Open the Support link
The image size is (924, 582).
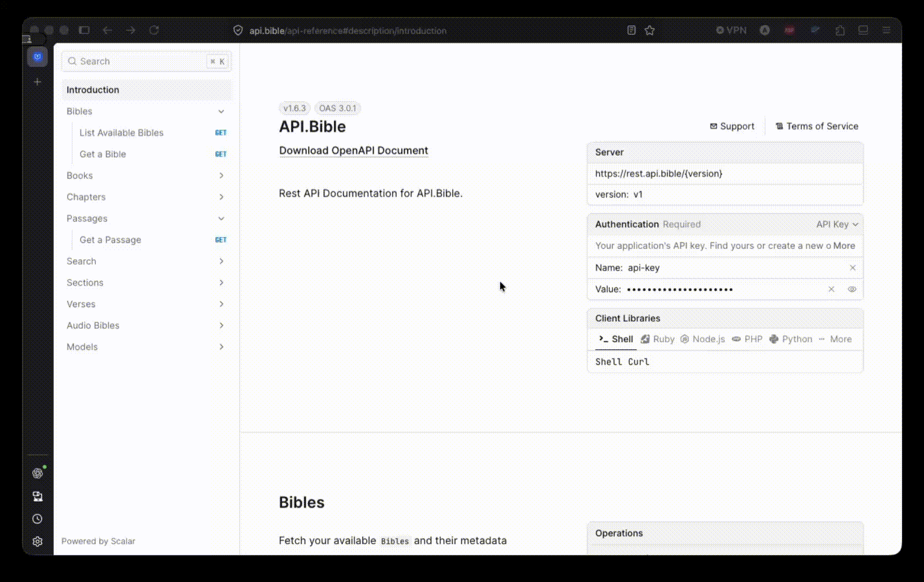(732, 126)
